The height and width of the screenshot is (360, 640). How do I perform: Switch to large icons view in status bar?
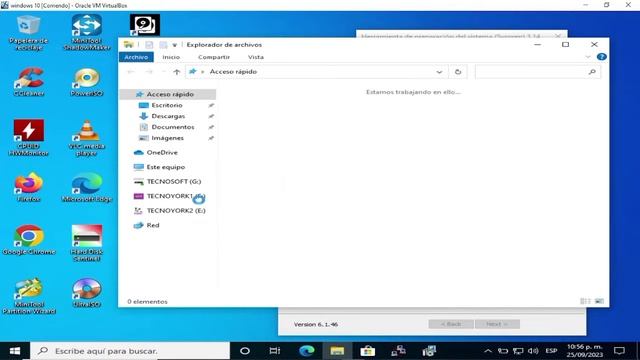(599, 301)
